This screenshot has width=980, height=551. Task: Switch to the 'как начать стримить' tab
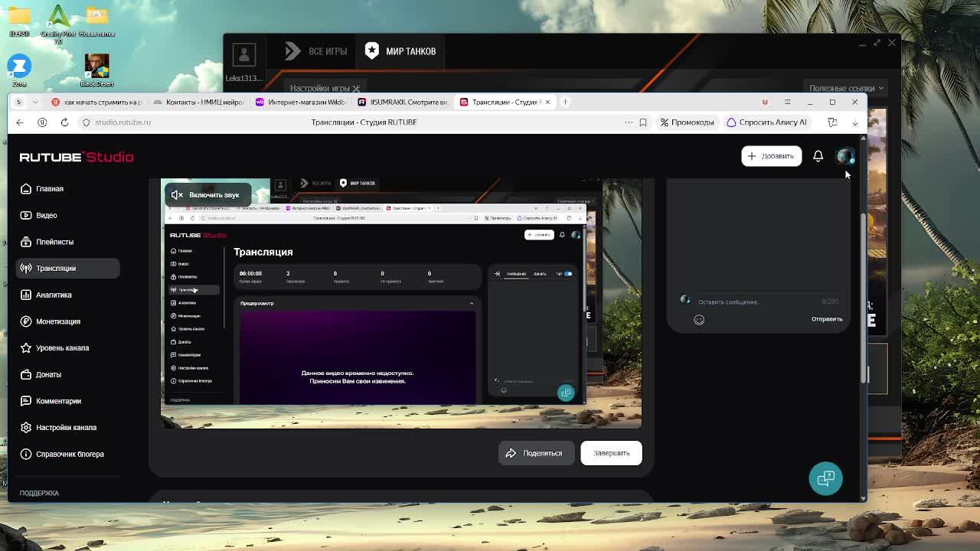coord(96,102)
